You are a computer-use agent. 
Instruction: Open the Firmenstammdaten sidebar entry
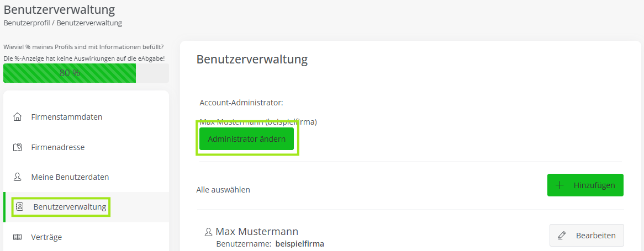[66, 117]
